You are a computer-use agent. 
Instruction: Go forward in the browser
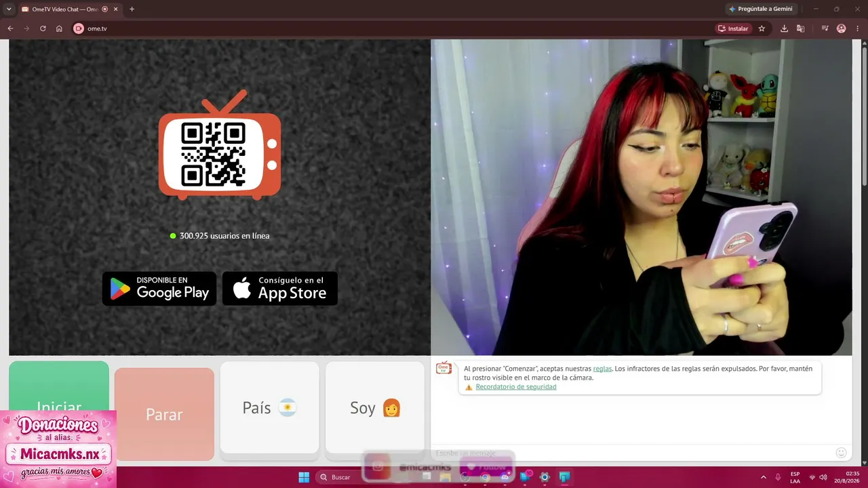pyautogui.click(x=26, y=28)
